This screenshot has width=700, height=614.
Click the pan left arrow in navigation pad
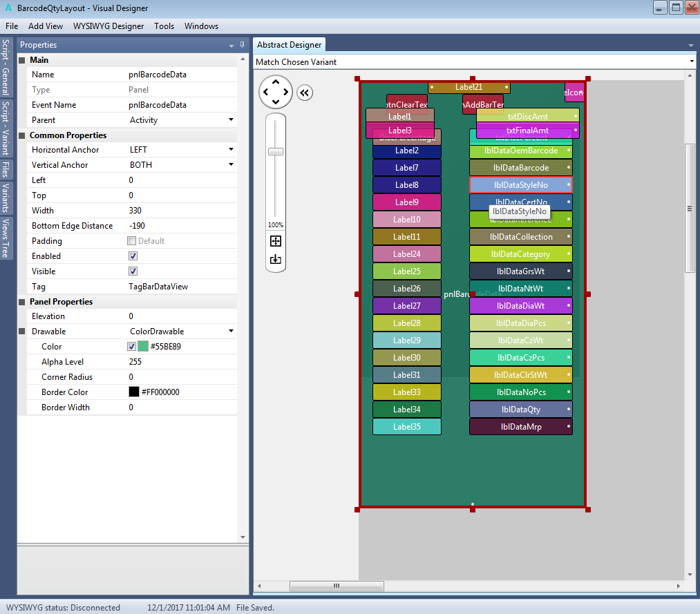[x=266, y=92]
